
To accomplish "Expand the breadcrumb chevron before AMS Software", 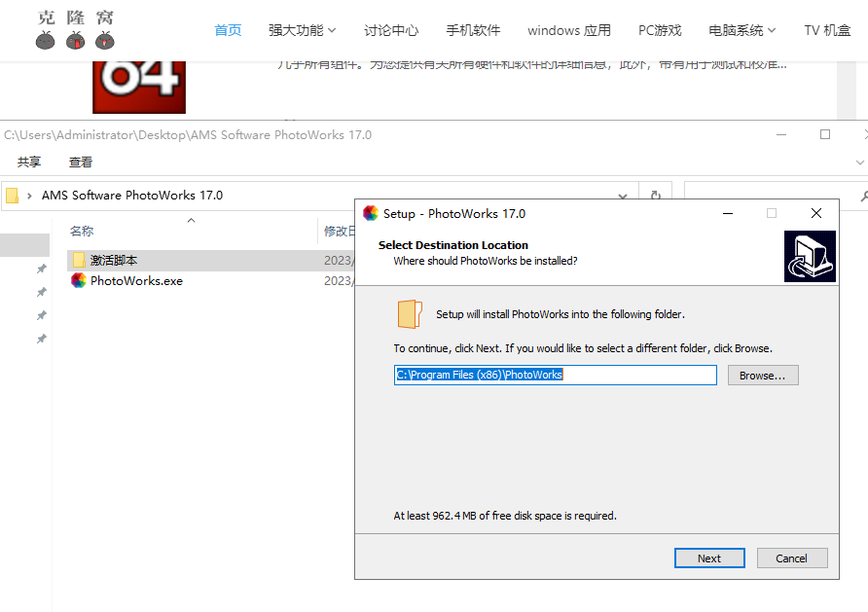I will click(29, 196).
